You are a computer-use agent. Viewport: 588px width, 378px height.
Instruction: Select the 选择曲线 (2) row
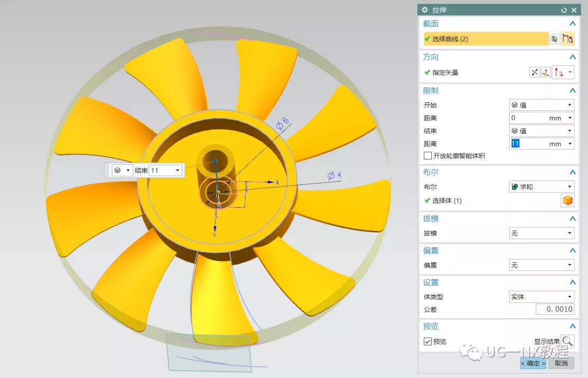[x=486, y=39]
